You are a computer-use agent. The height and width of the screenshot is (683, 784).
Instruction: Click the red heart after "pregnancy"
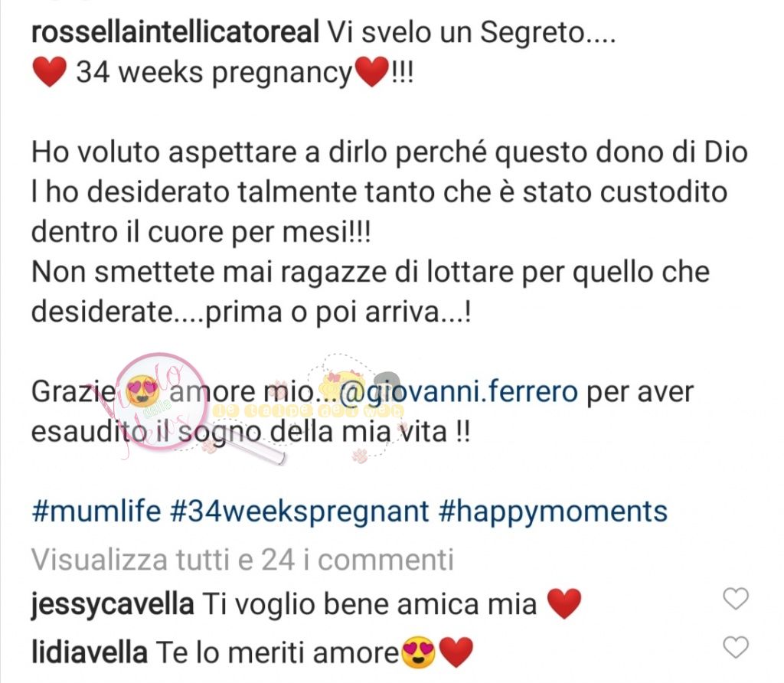click(371, 71)
